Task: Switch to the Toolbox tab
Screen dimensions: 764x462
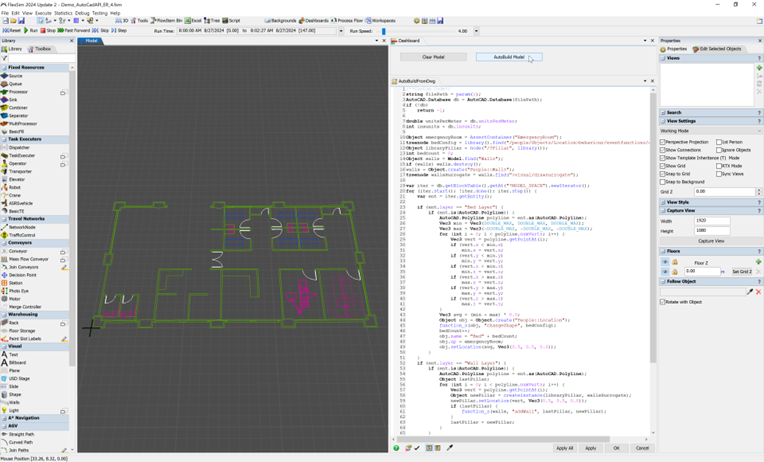Action: pyautogui.click(x=42, y=49)
